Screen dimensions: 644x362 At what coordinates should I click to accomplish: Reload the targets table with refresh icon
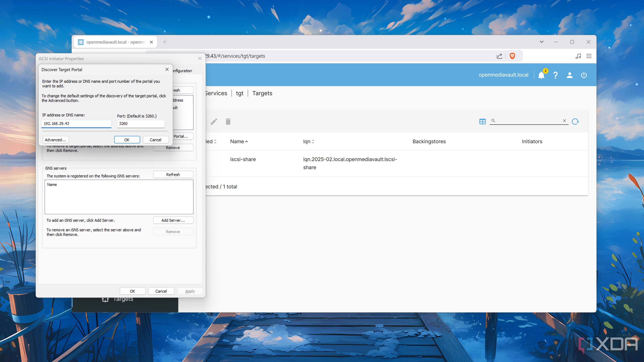(575, 121)
